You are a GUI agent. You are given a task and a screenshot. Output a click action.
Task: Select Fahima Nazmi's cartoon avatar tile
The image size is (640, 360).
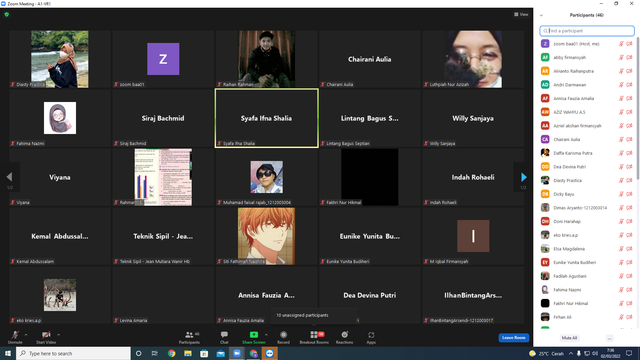[60, 118]
